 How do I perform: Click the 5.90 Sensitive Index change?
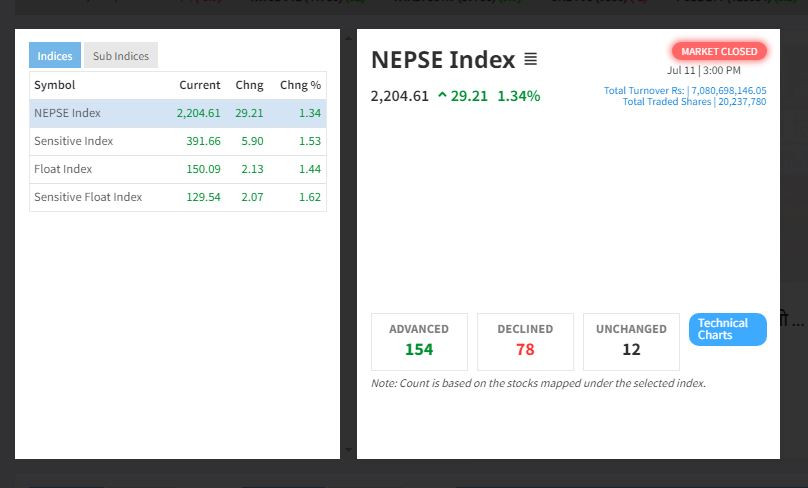tap(252, 141)
